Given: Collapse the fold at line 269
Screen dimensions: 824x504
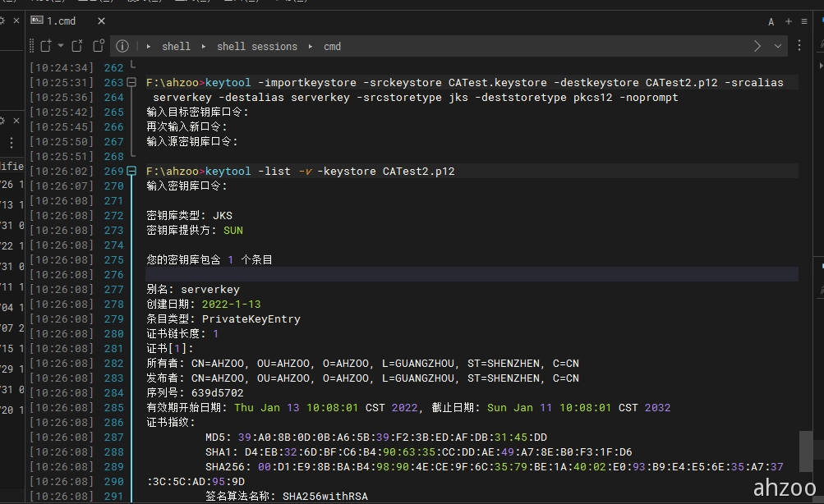Looking at the screenshot, I should (131, 172).
